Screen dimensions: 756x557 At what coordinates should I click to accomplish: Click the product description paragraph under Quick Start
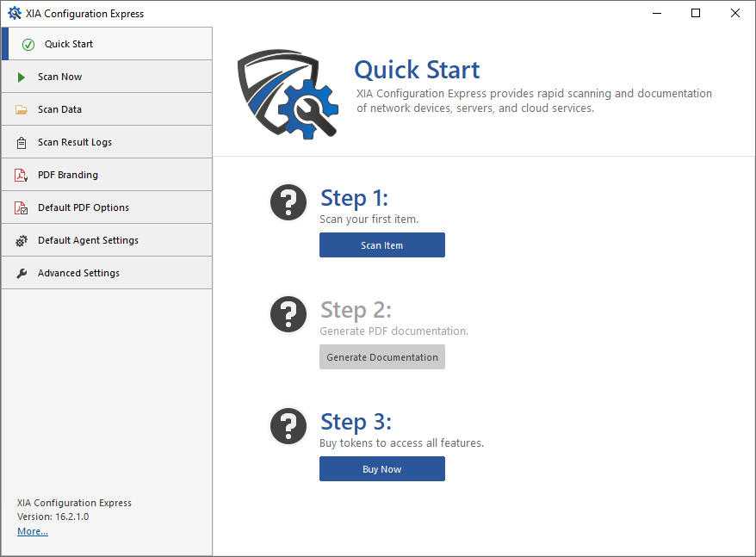click(x=534, y=101)
